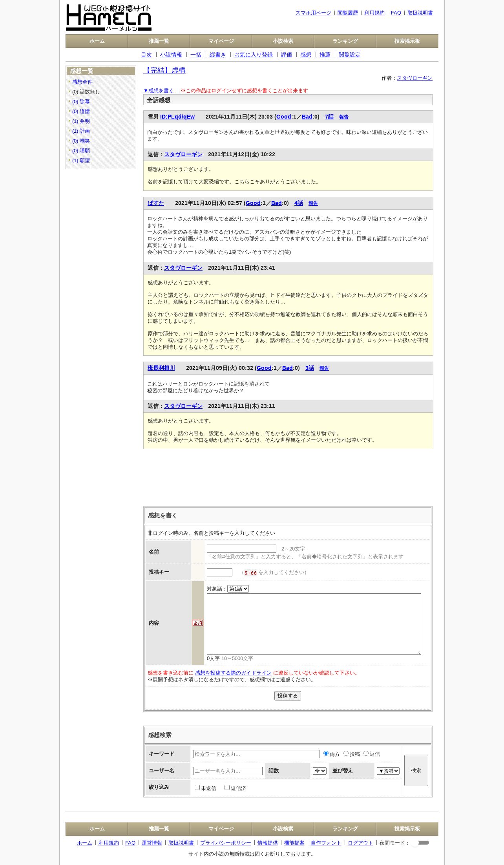Open the 3話 chapter link
This screenshot has width=504, height=865.
(310, 368)
